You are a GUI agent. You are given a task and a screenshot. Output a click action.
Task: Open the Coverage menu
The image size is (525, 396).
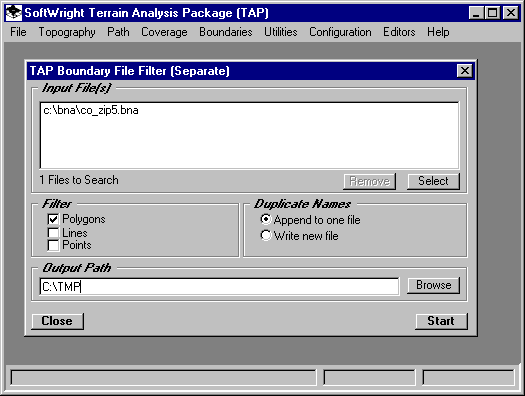[164, 32]
